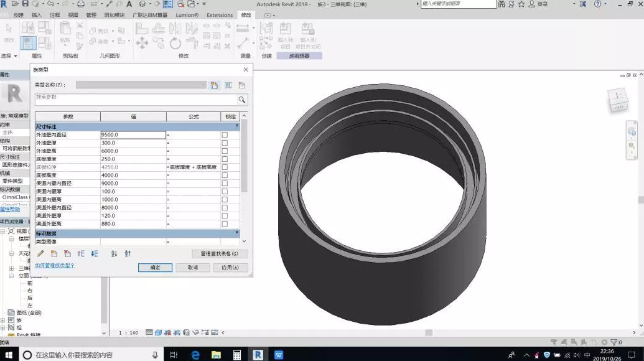
Task: Open the 选择 dropdown in the ribbon
Action: click(9, 56)
